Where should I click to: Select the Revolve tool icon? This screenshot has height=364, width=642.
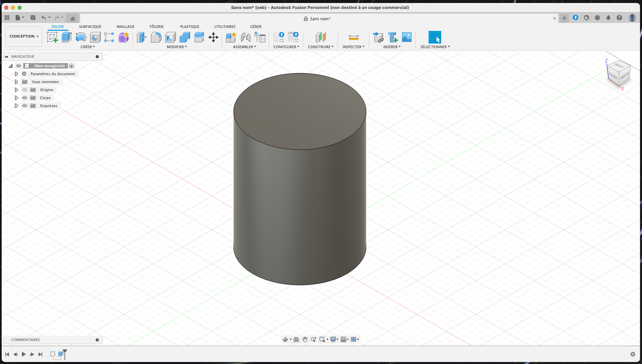point(81,37)
